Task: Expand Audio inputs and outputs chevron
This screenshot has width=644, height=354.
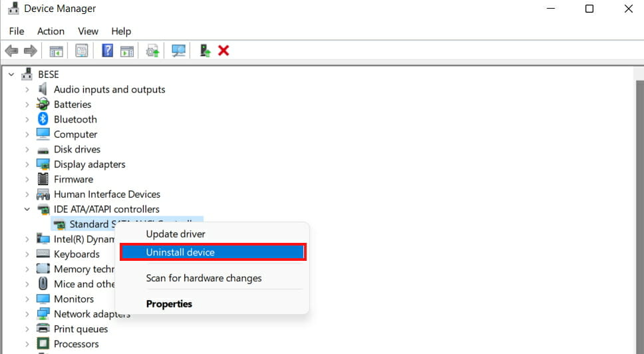Action: coord(27,90)
